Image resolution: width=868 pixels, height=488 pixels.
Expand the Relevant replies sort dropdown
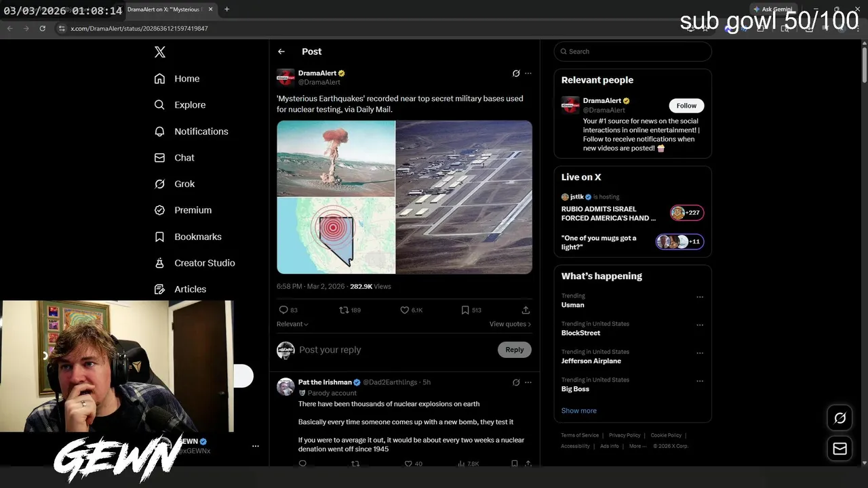click(293, 324)
